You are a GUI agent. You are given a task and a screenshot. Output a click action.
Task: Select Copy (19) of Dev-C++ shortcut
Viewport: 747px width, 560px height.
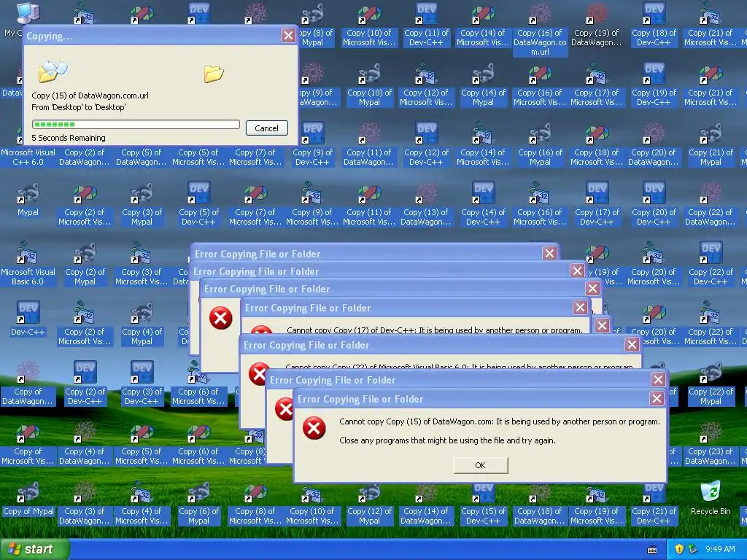point(654,85)
